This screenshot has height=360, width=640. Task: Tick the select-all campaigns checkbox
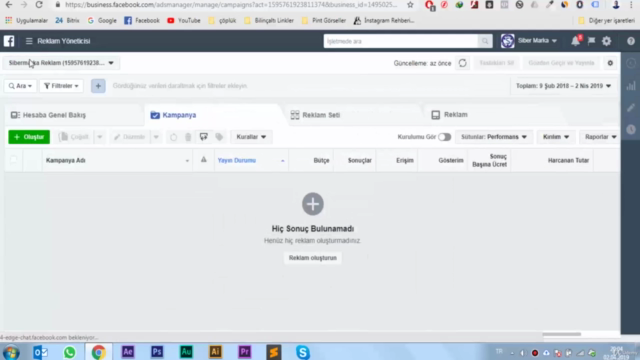point(13,160)
